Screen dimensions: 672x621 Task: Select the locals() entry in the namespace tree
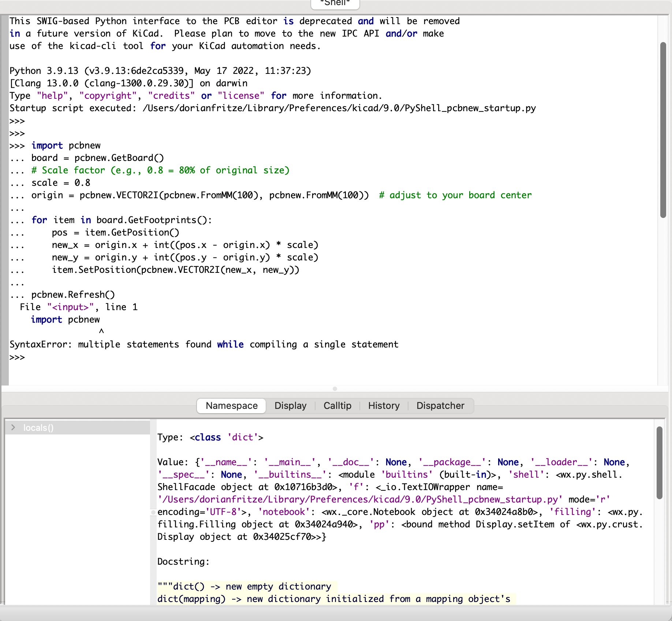(x=38, y=427)
